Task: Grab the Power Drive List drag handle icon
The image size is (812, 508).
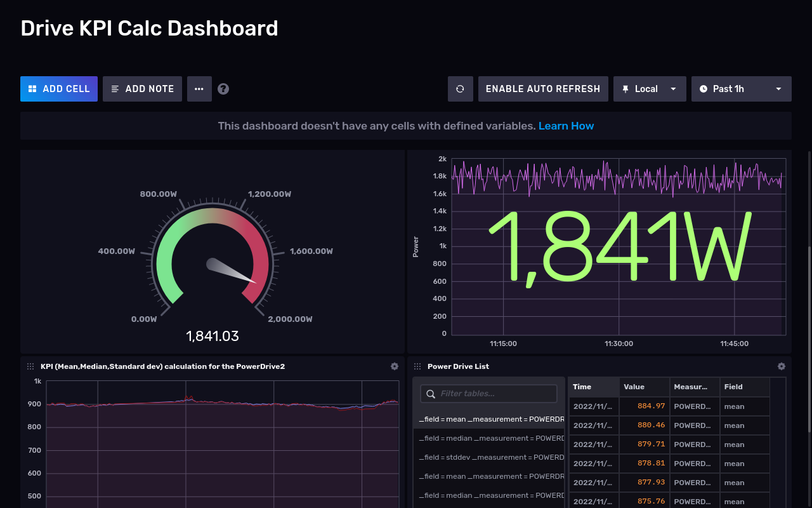Action: coord(417,366)
